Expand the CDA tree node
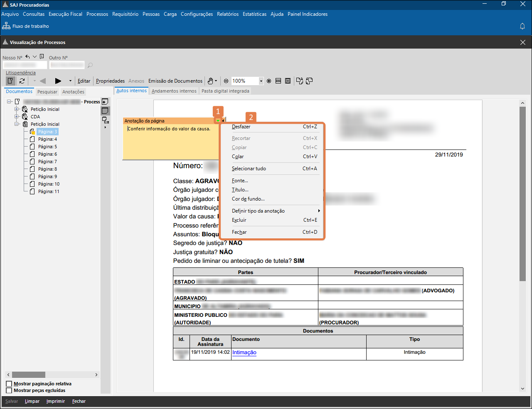Screen dimensions: 532x409 point(17,117)
